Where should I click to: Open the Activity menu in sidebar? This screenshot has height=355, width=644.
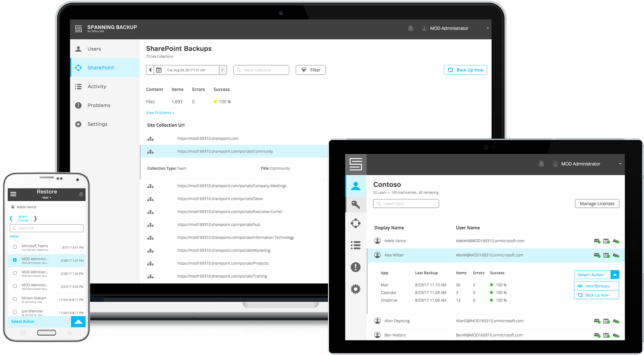click(x=97, y=86)
